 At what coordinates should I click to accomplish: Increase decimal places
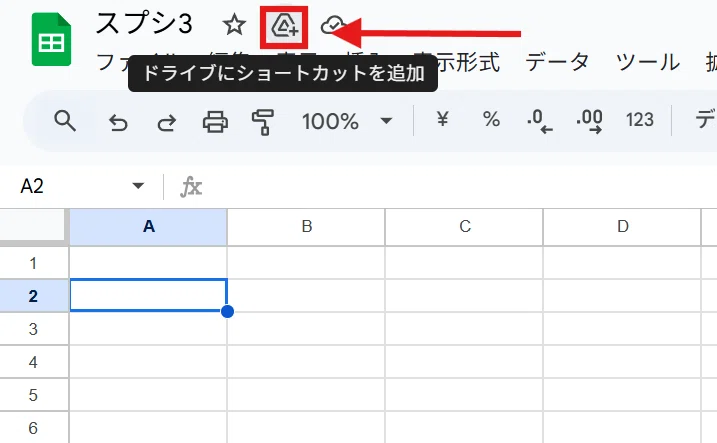(589, 122)
